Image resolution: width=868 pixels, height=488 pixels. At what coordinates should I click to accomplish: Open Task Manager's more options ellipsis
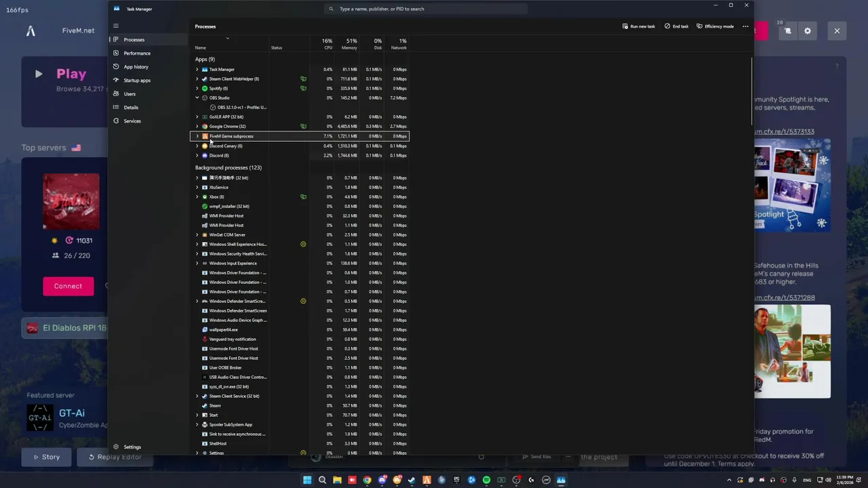click(745, 26)
